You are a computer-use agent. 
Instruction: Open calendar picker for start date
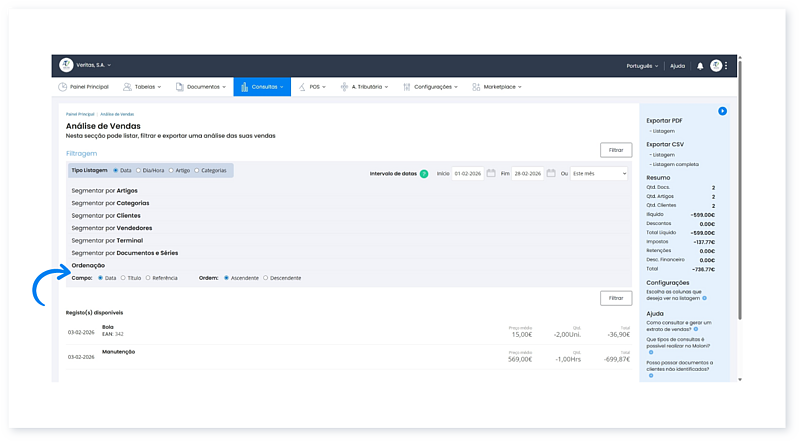[x=491, y=173]
